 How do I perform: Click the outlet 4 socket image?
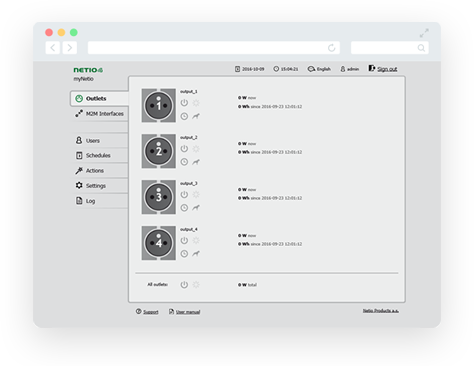pyautogui.click(x=159, y=243)
